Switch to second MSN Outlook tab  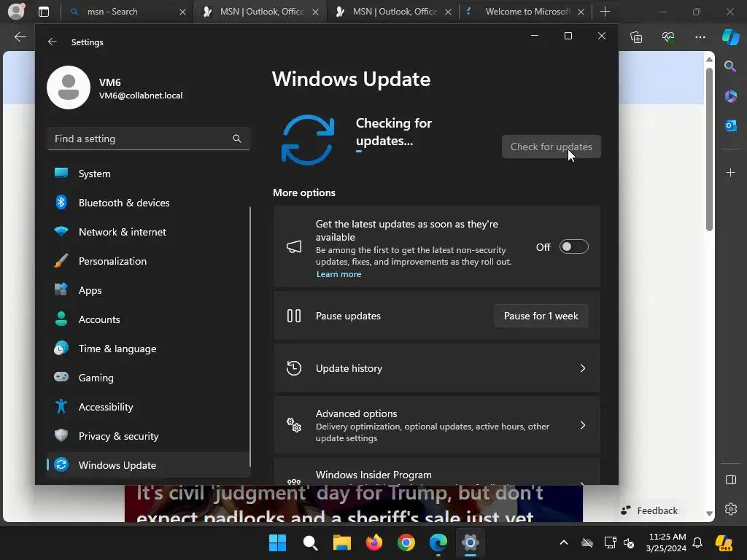point(395,12)
